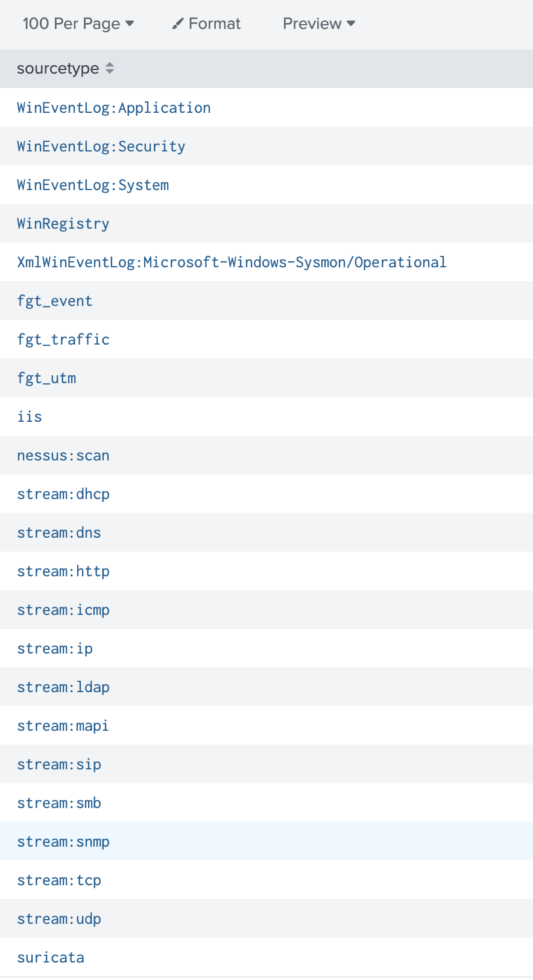
Task: Click the stream:http sourcetype entry
Action: 63,571
